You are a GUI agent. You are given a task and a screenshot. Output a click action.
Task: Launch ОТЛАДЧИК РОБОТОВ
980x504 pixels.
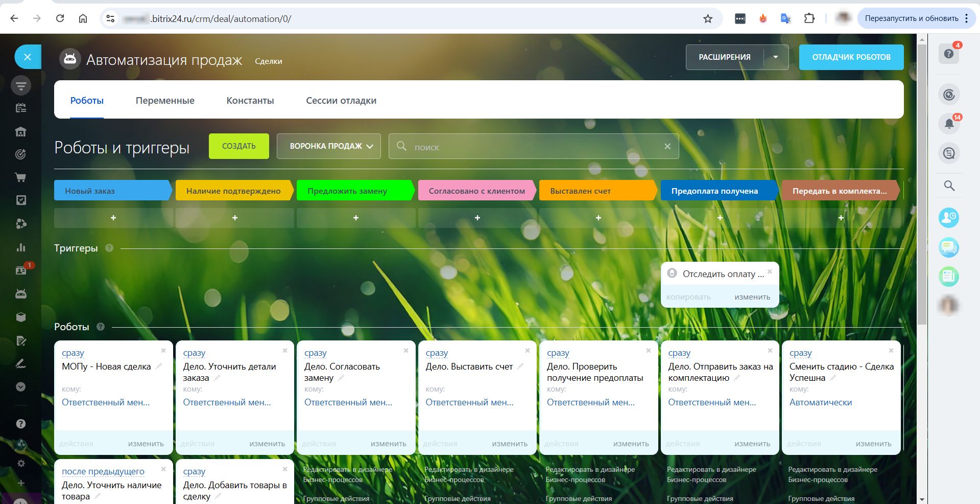click(x=851, y=57)
